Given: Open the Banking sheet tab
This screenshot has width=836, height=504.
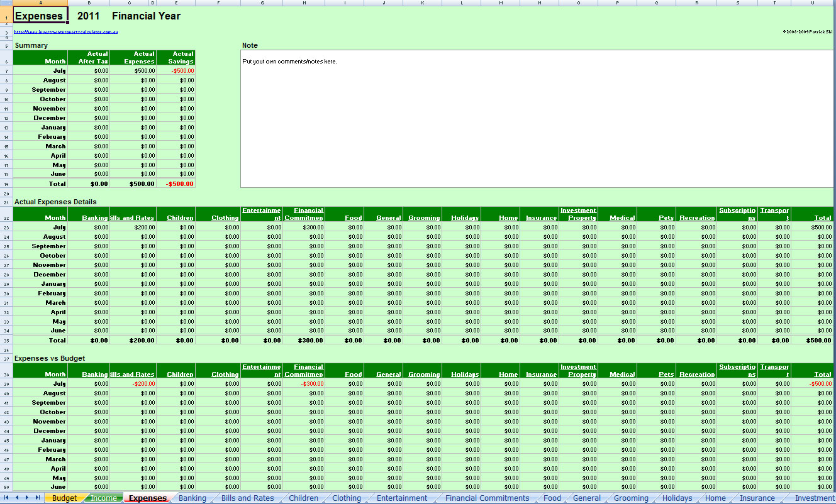Looking at the screenshot, I should coord(192,498).
